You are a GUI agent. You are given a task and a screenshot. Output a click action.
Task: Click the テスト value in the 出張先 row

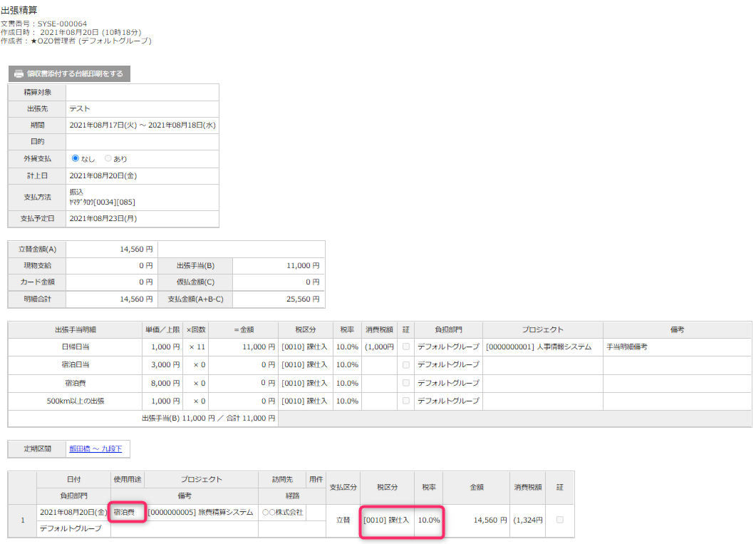point(79,109)
